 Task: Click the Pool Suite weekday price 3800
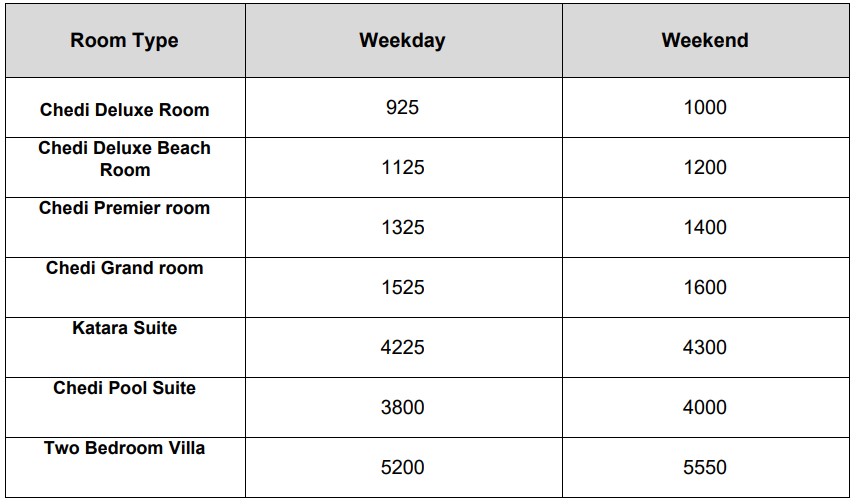click(402, 408)
